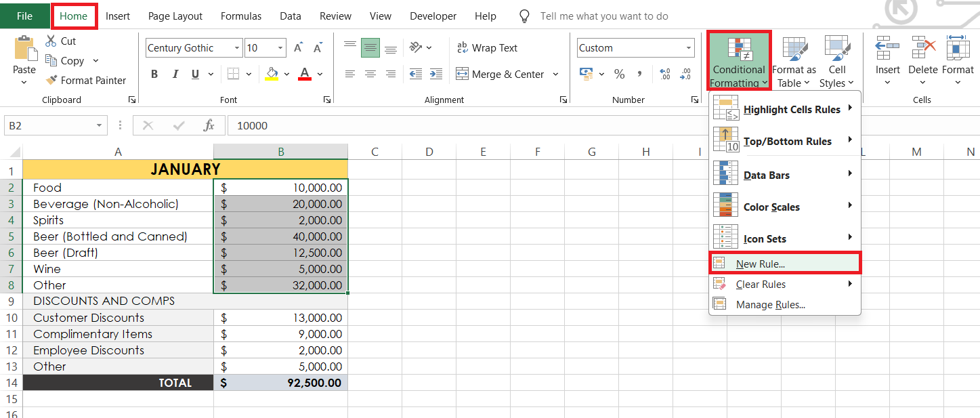The height and width of the screenshot is (418, 980).
Task: Expand Merge & Center options arrow
Action: pos(556,74)
